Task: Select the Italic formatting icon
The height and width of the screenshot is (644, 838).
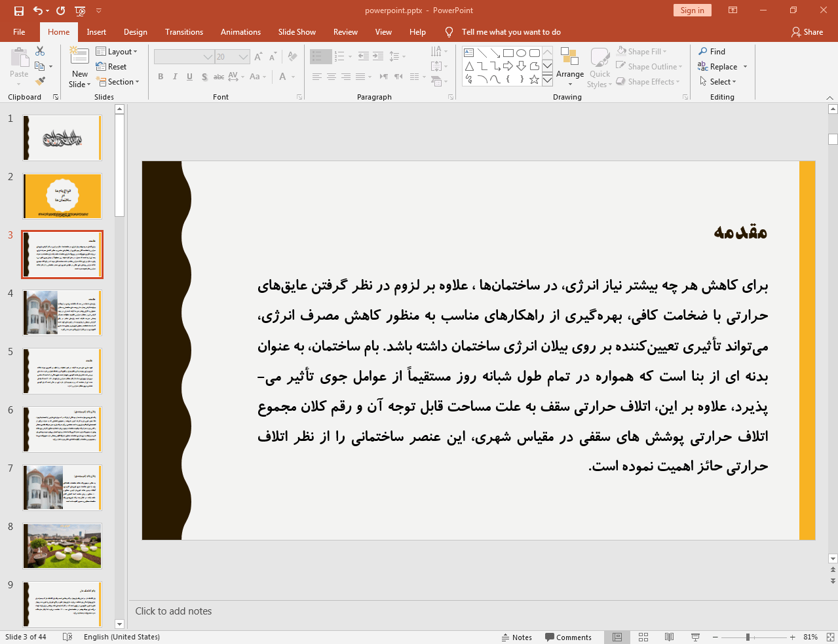Action: pos(174,77)
